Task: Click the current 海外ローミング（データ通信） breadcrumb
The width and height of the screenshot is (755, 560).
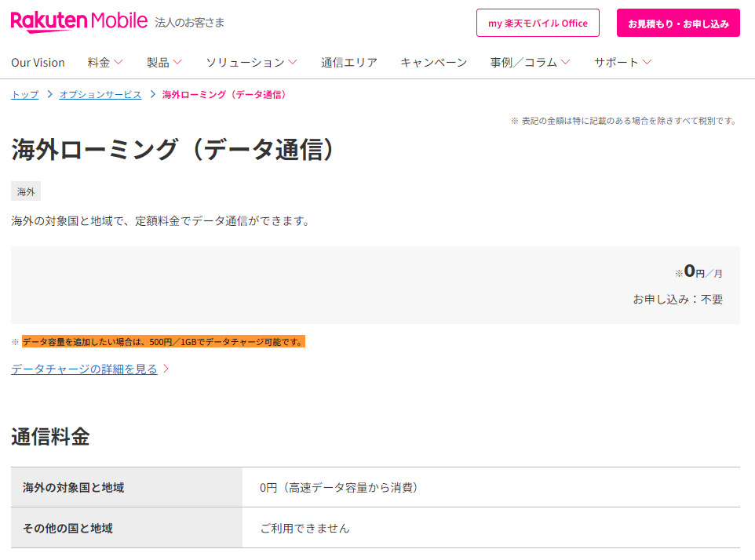Action: 225,95
